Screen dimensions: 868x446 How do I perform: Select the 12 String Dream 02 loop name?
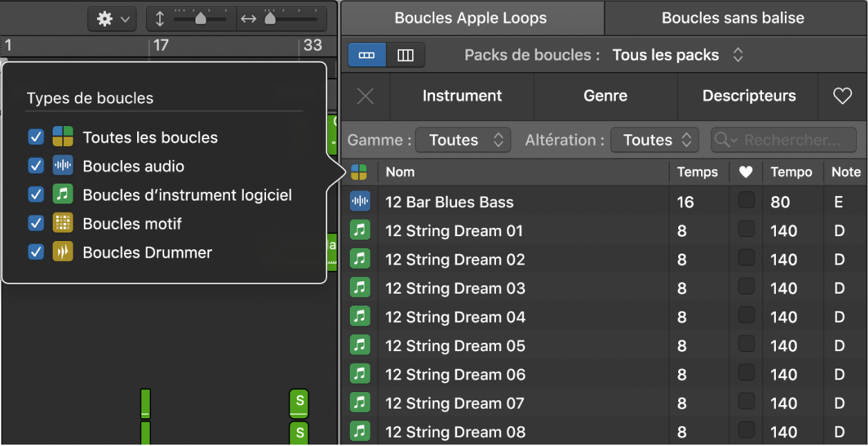coord(455,260)
